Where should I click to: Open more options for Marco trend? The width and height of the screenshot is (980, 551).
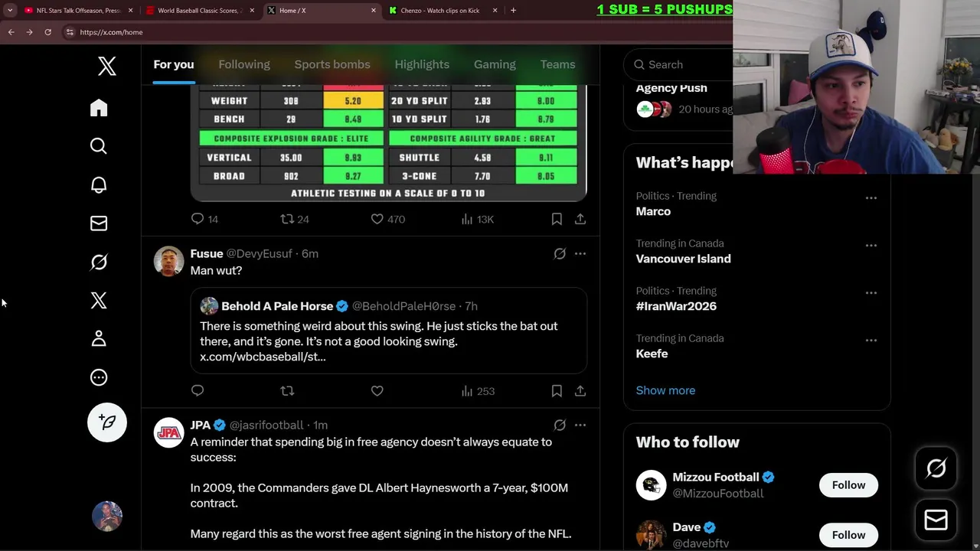(871, 197)
